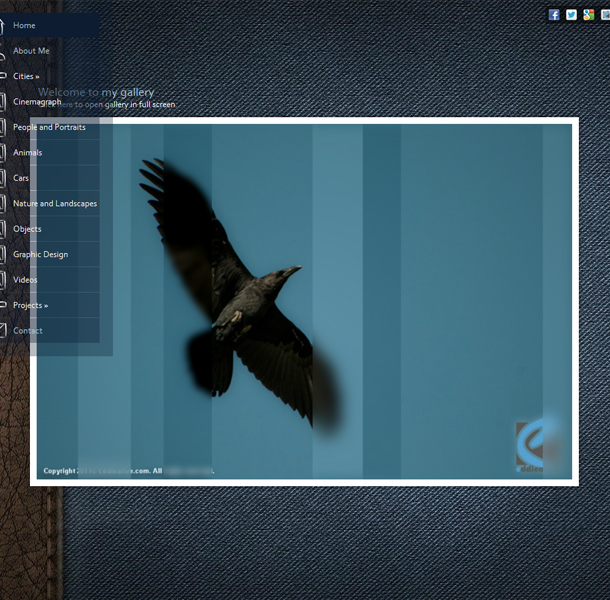The width and height of the screenshot is (610, 600).
Task: Click the Copyright footer text
Action: click(128, 471)
